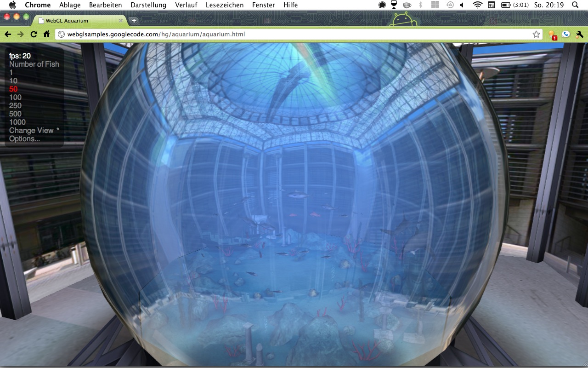Open the Verlauf menu
This screenshot has height=368, width=588.
pos(186,5)
